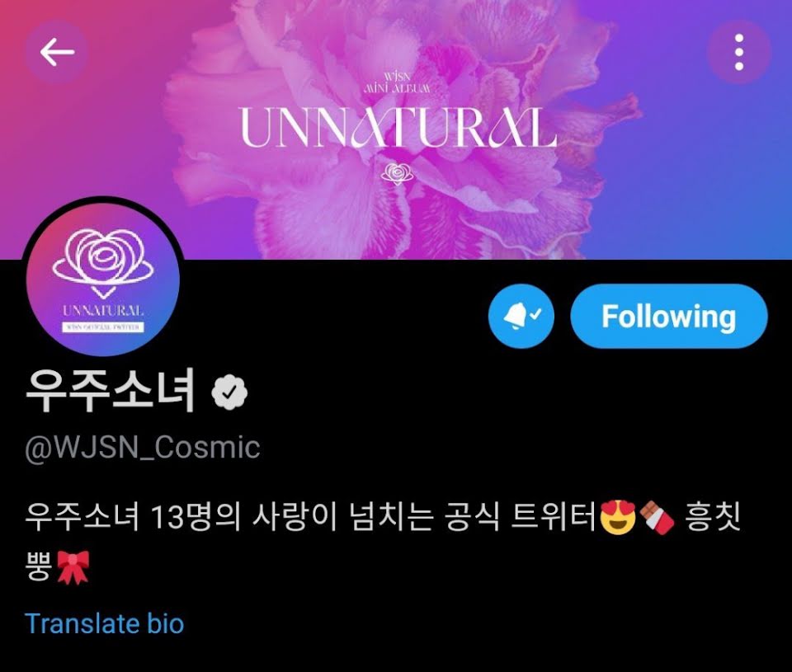The width and height of the screenshot is (792, 672).
Task: Tap the 흥칫 text in bio
Action: [713, 518]
